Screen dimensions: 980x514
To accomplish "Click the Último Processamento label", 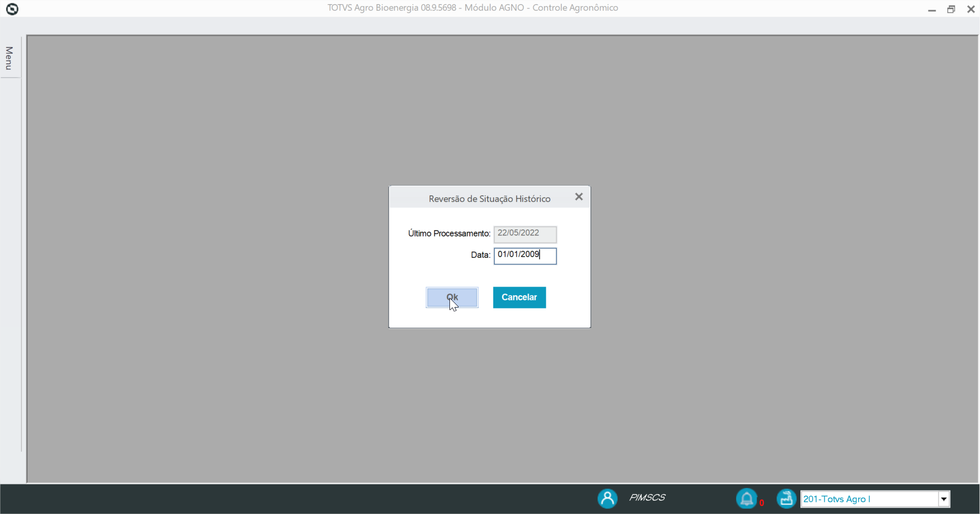I will pyautogui.click(x=449, y=234).
